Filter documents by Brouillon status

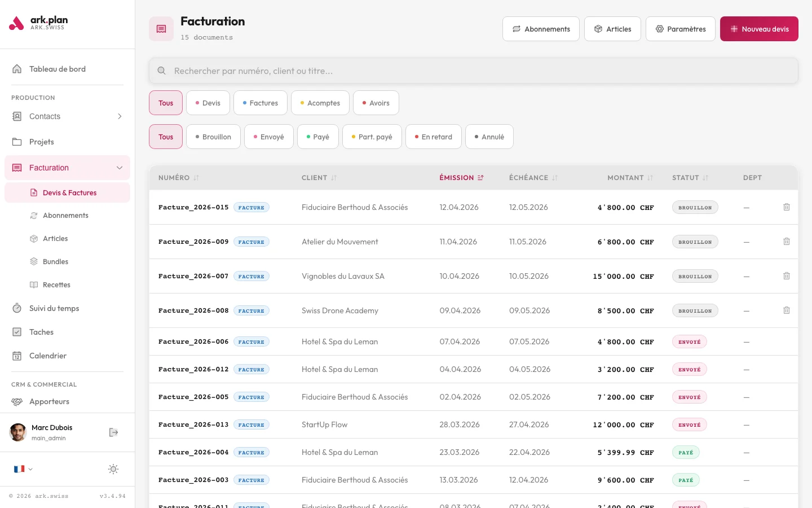click(x=213, y=137)
